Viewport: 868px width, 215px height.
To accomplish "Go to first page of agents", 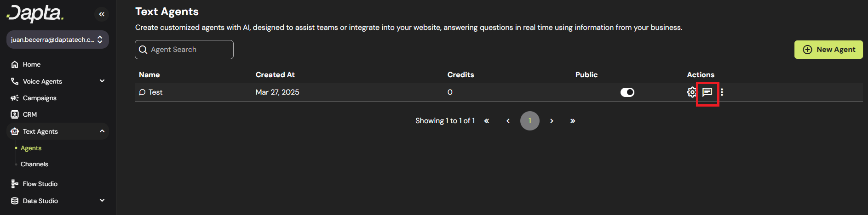I will point(487,121).
